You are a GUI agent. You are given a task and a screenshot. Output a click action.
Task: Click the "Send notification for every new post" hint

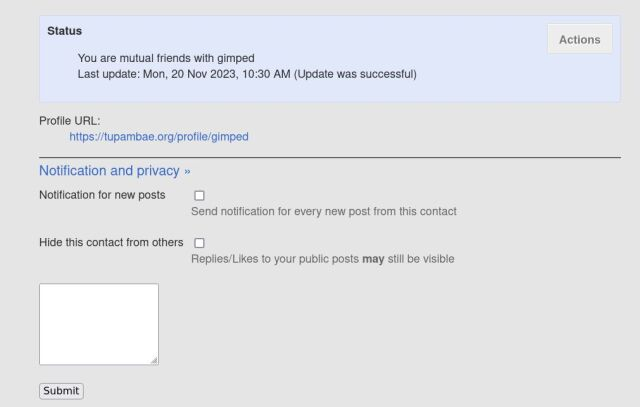pos(323,212)
